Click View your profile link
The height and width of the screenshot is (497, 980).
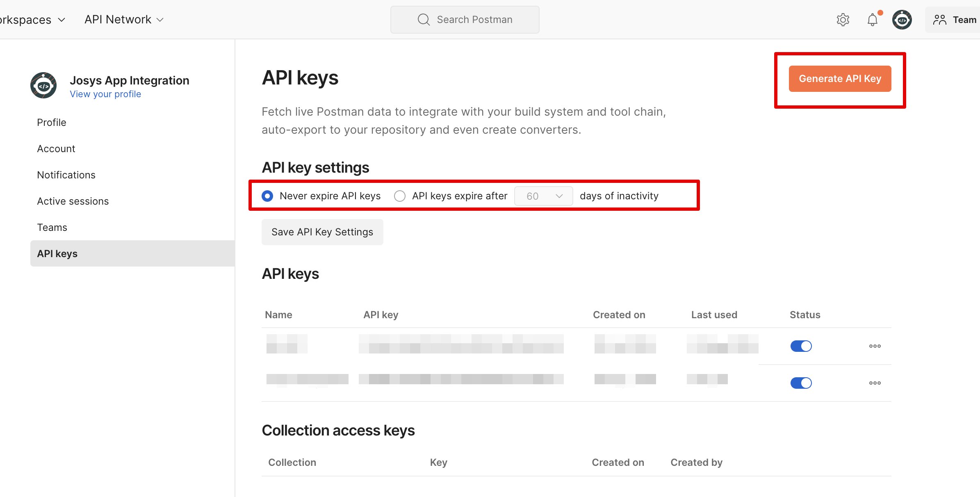click(105, 94)
